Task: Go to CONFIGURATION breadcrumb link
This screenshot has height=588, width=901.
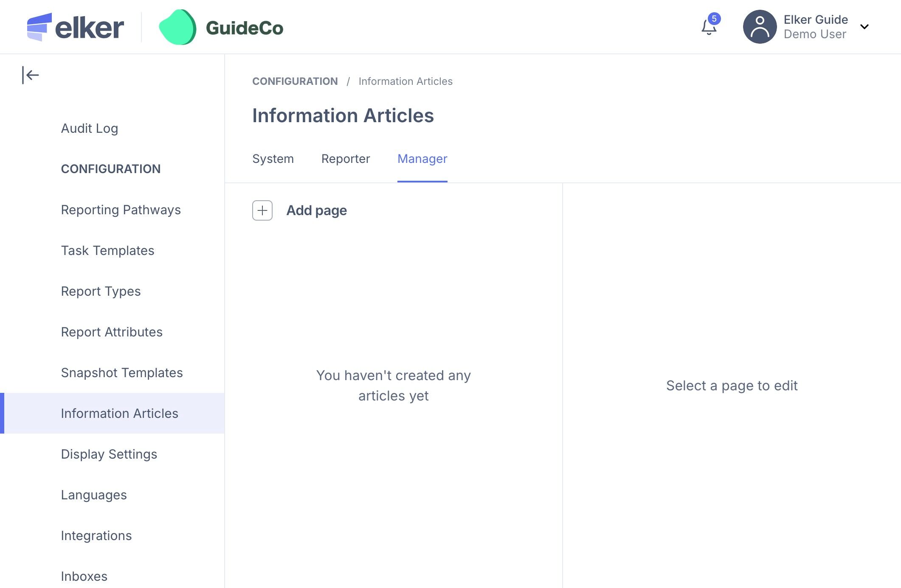Action: tap(295, 81)
